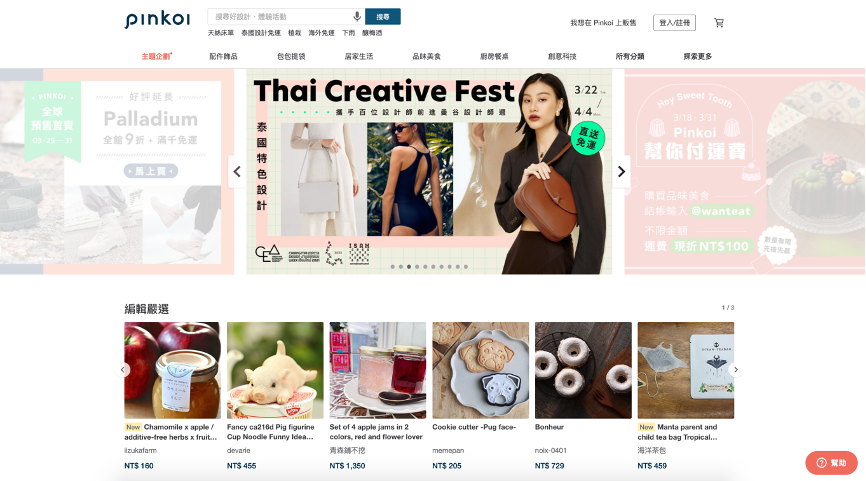The width and height of the screenshot is (866, 481).
Task: Click the microphone voice search icon
Action: click(357, 17)
